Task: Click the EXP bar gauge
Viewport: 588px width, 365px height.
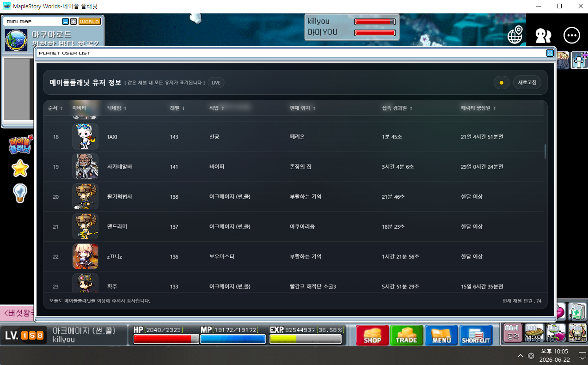Action: coord(306,339)
